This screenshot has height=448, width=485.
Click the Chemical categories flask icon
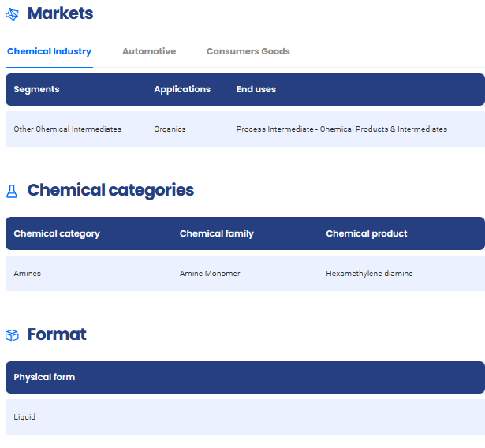12,191
